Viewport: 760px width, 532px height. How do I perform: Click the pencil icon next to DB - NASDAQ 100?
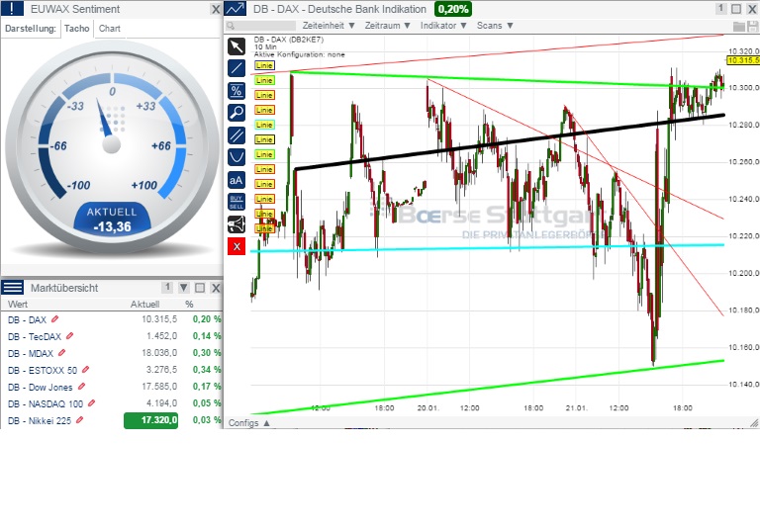click(x=92, y=403)
